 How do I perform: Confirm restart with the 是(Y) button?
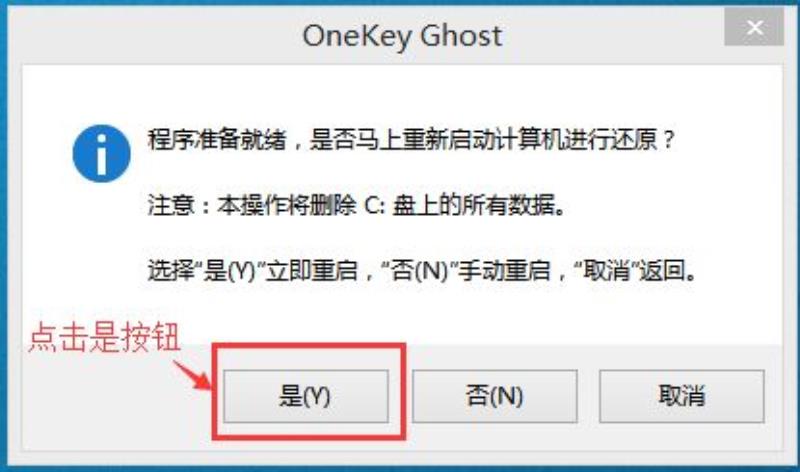[306, 396]
